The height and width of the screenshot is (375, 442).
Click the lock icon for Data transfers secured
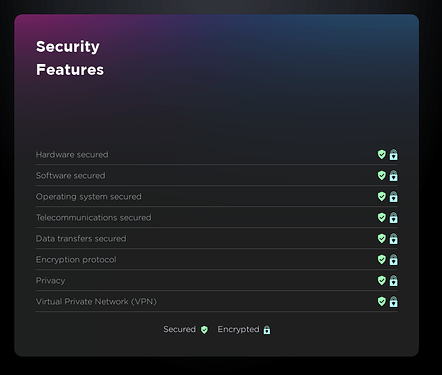394,239
